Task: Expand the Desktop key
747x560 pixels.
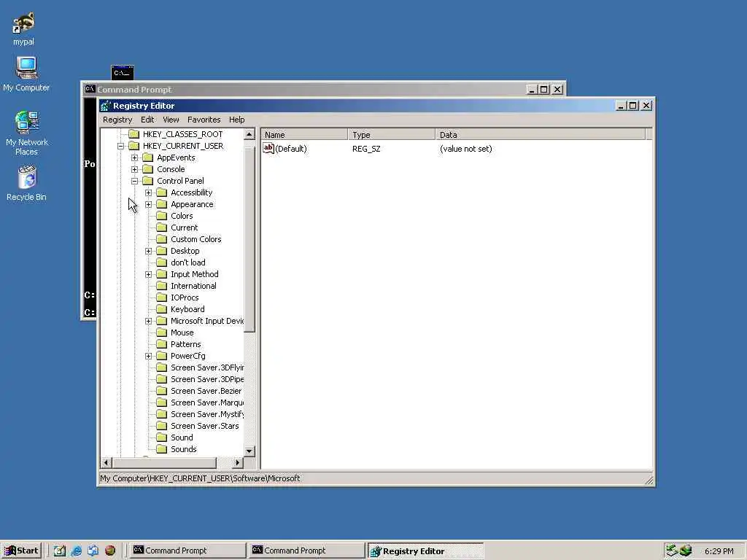Action: click(x=148, y=251)
